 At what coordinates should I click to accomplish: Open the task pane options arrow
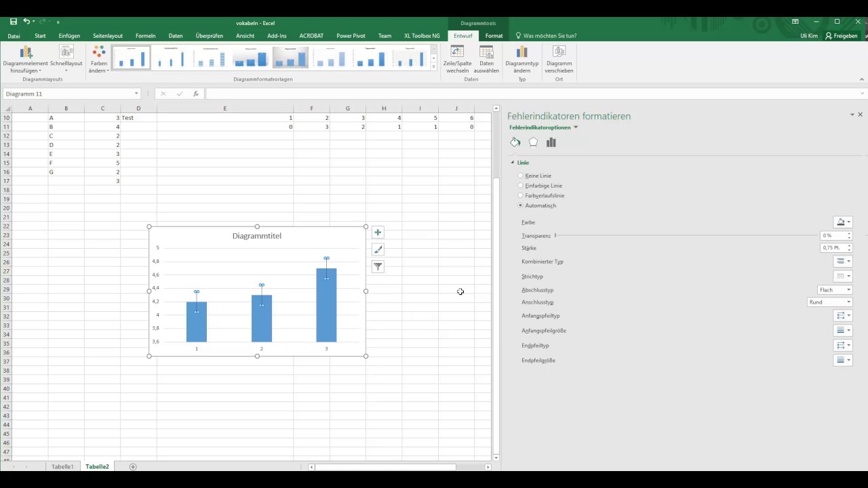[852, 115]
